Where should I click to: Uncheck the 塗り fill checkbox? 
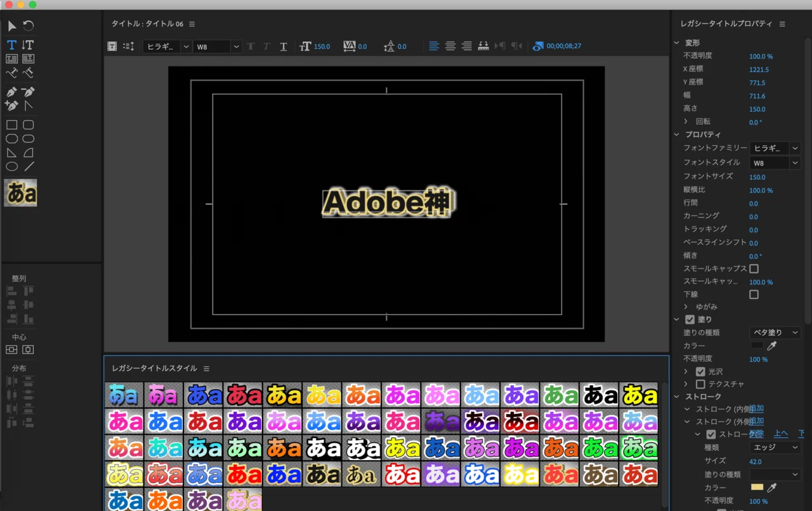click(690, 319)
